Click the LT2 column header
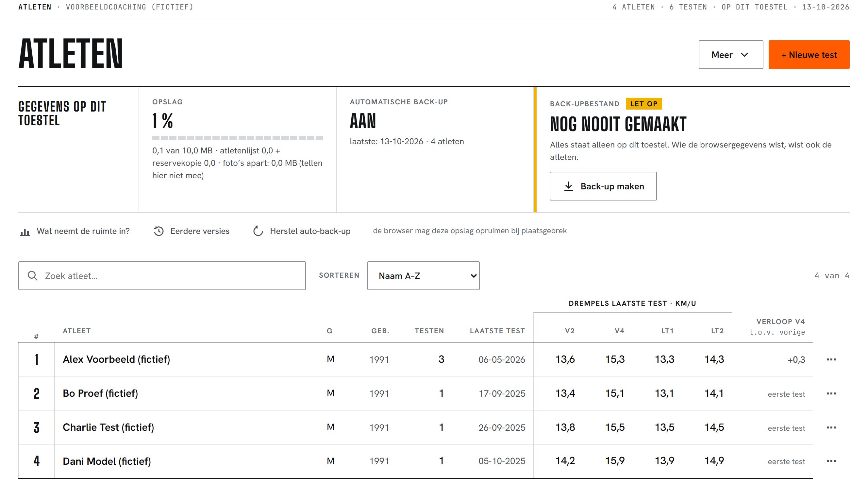Image resolution: width=868 pixels, height=488 pixels. tap(717, 331)
